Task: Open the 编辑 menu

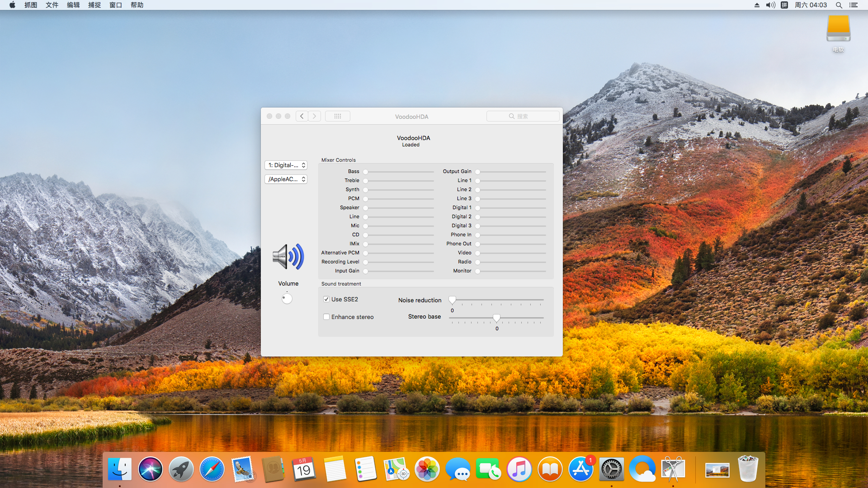Action: tap(73, 5)
